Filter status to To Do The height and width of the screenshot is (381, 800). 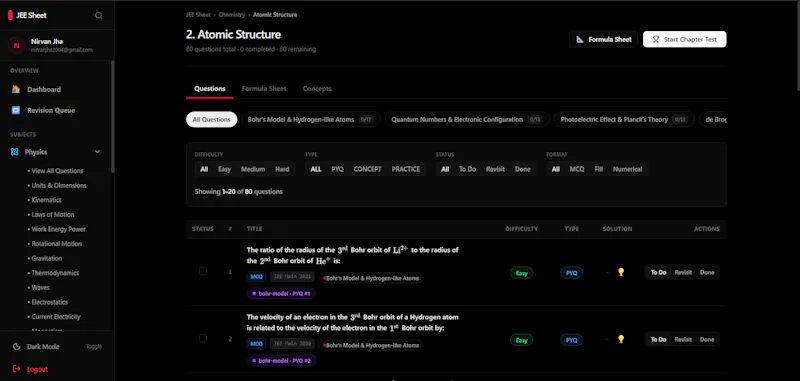pos(467,169)
